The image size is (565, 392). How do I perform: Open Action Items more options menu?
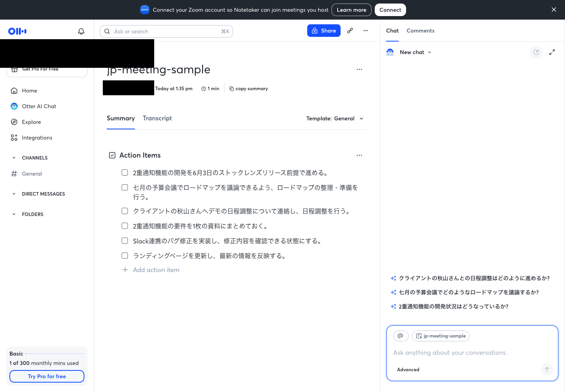click(x=359, y=155)
